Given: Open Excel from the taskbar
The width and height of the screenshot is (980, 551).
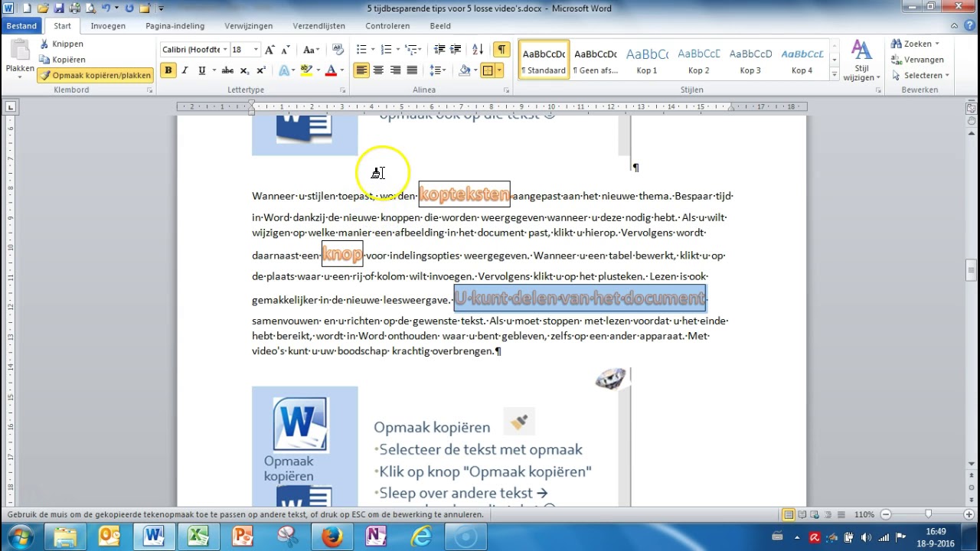Looking at the screenshot, I should tap(198, 536).
